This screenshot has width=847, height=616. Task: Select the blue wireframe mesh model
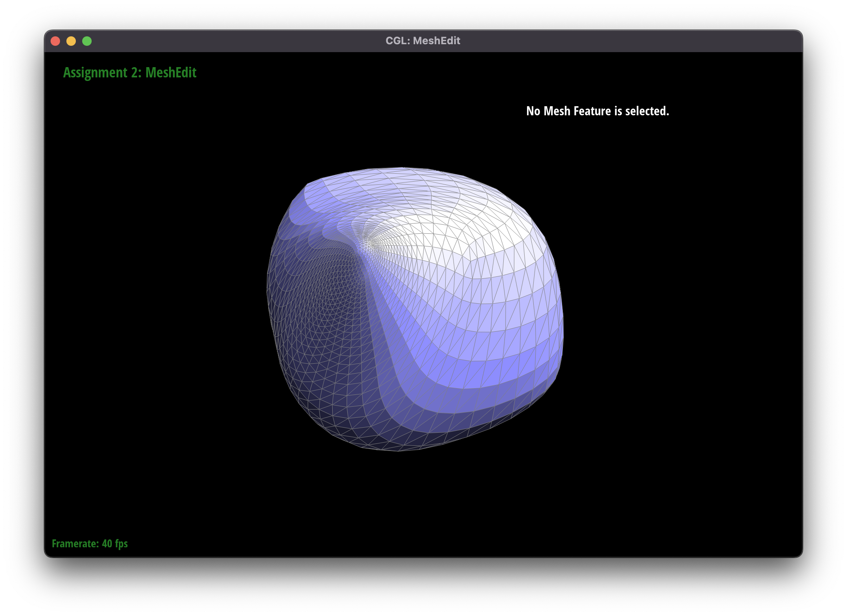coord(415,309)
